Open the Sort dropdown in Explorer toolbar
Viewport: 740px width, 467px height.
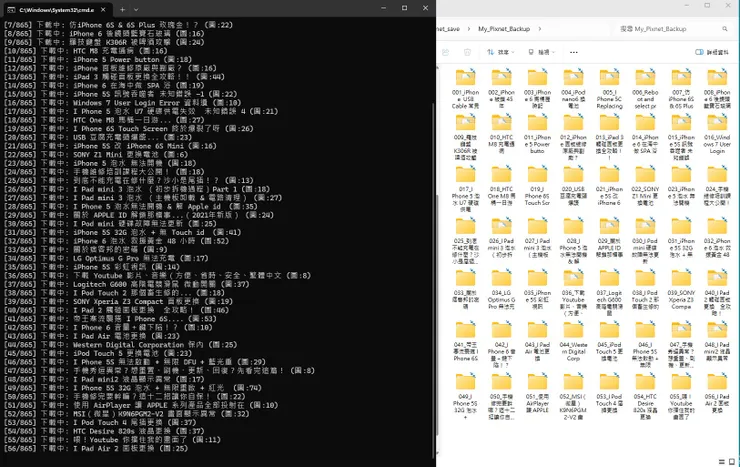(500, 52)
